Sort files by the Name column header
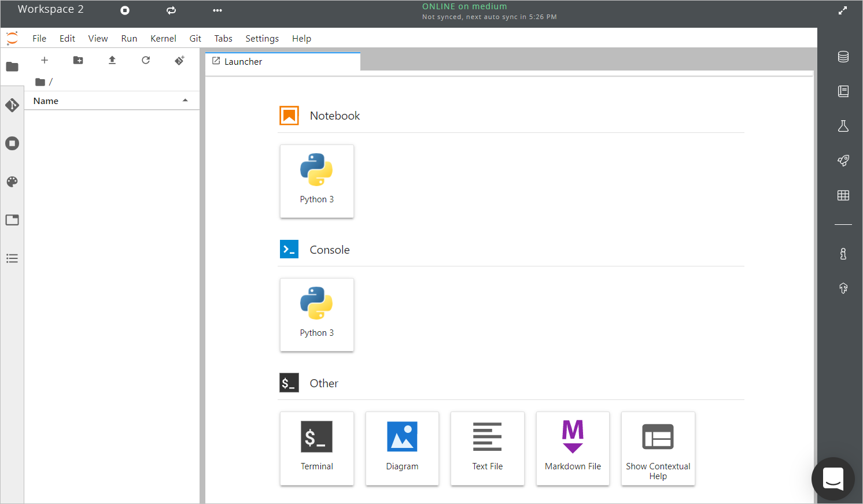 (x=112, y=101)
